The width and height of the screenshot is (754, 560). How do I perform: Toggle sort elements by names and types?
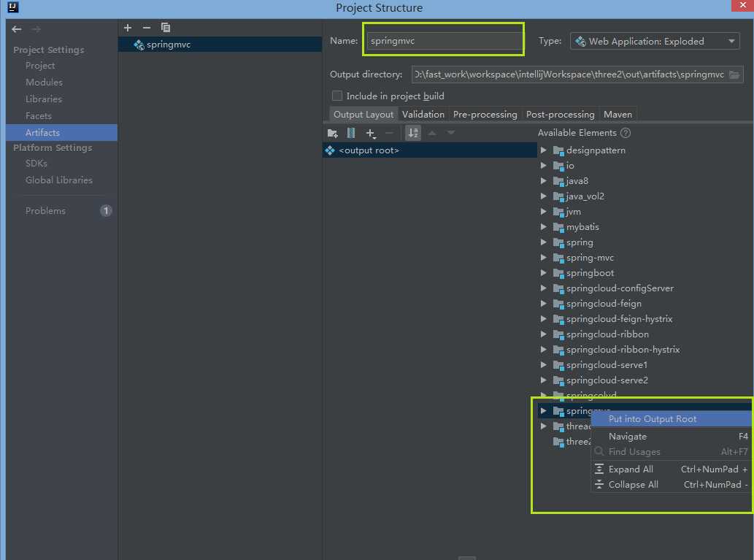pos(413,133)
